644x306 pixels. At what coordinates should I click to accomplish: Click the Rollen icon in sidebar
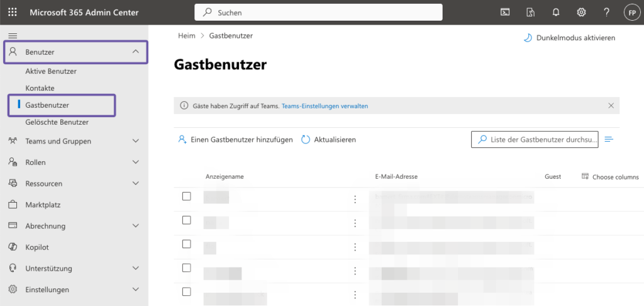[13, 162]
